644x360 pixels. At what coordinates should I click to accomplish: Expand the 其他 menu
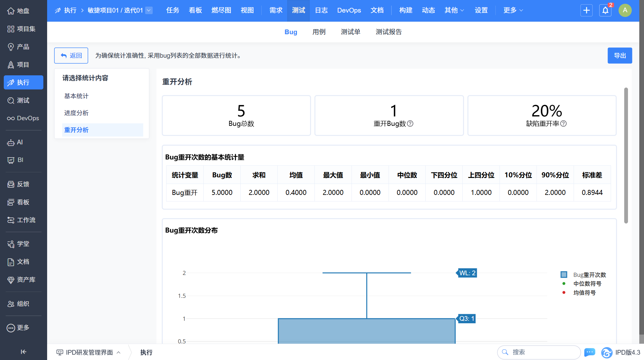(x=454, y=10)
